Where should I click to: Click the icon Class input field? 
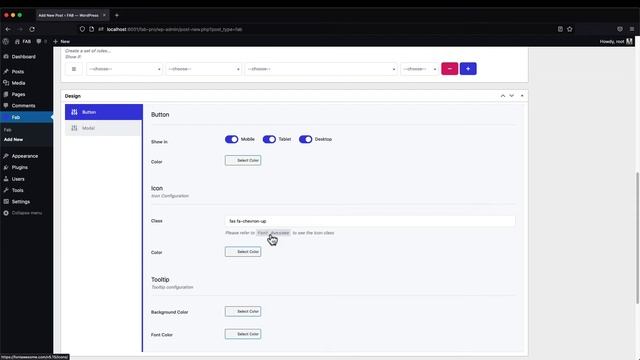[x=370, y=221]
